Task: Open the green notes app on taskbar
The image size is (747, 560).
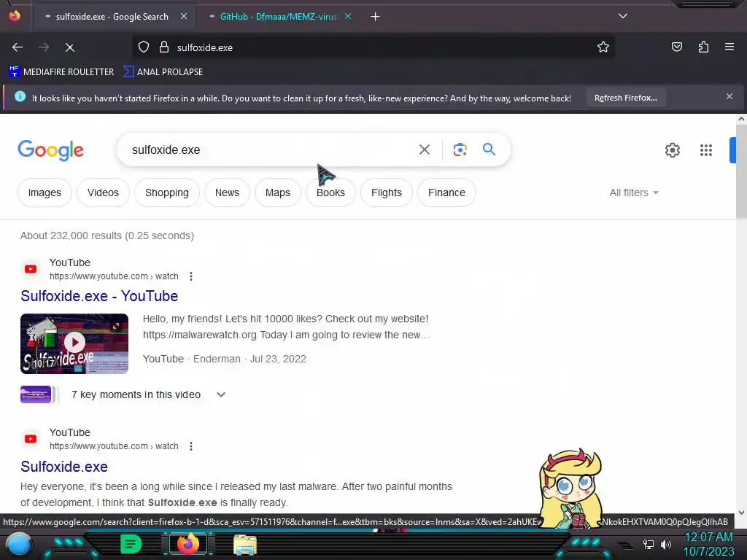Action: click(131, 544)
